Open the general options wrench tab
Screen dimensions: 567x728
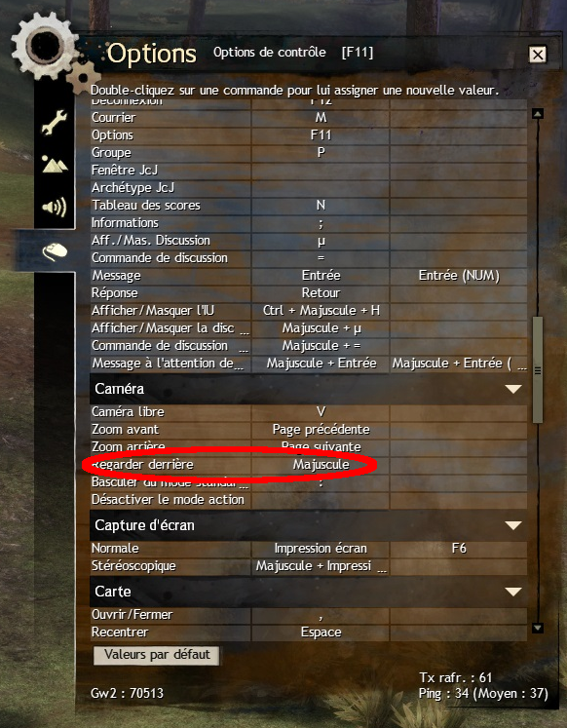pyautogui.click(x=55, y=122)
